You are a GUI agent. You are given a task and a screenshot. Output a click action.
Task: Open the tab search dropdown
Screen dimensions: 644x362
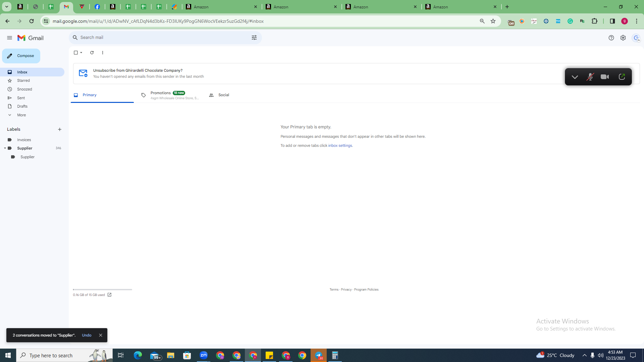coord(6,7)
